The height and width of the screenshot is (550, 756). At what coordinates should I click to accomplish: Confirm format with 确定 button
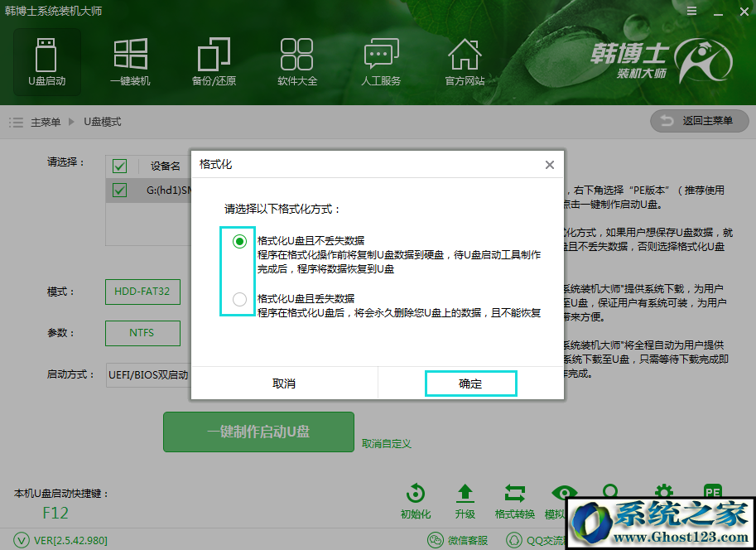coord(470,384)
